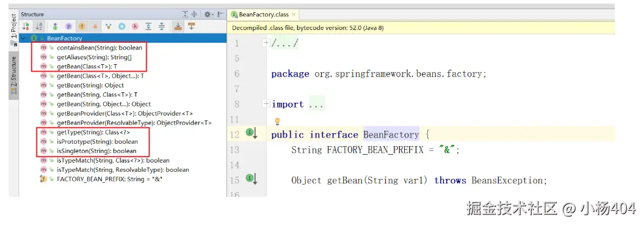Toggle Show Lambdas (pink lambda) icon

tap(135, 26)
